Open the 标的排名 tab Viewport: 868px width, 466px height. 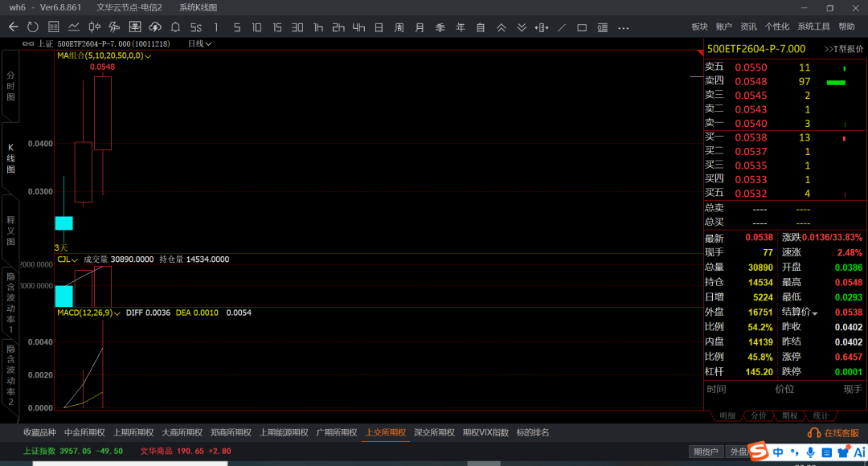click(x=533, y=433)
